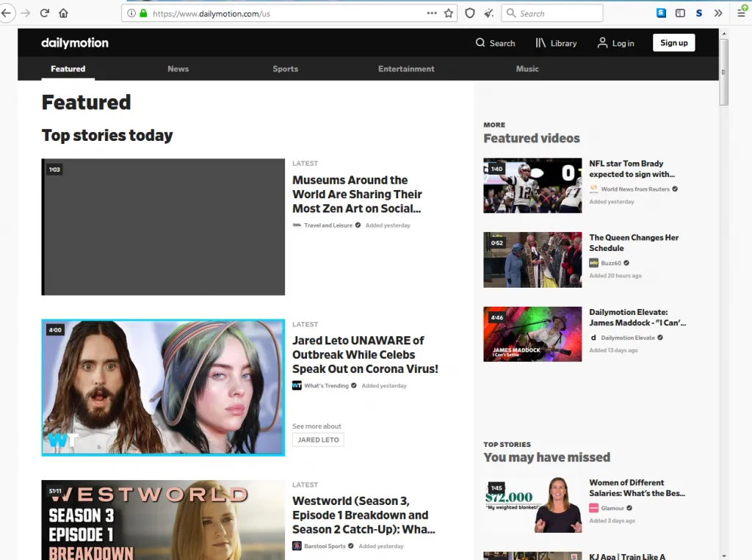Image resolution: width=752 pixels, height=560 pixels.
Task: Click Log in in the header
Action: [x=616, y=43]
